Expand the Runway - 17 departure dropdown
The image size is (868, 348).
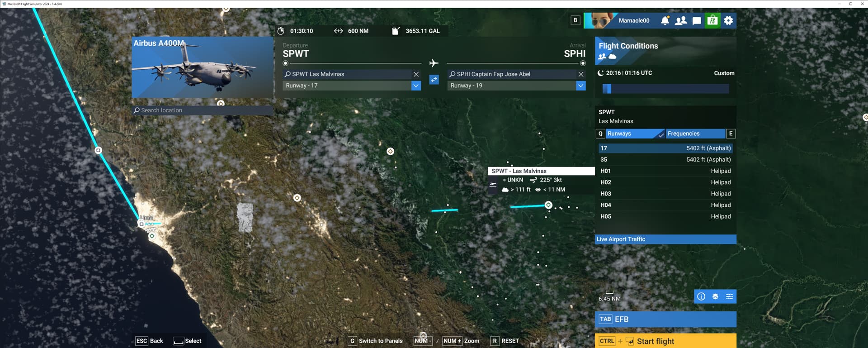click(416, 86)
